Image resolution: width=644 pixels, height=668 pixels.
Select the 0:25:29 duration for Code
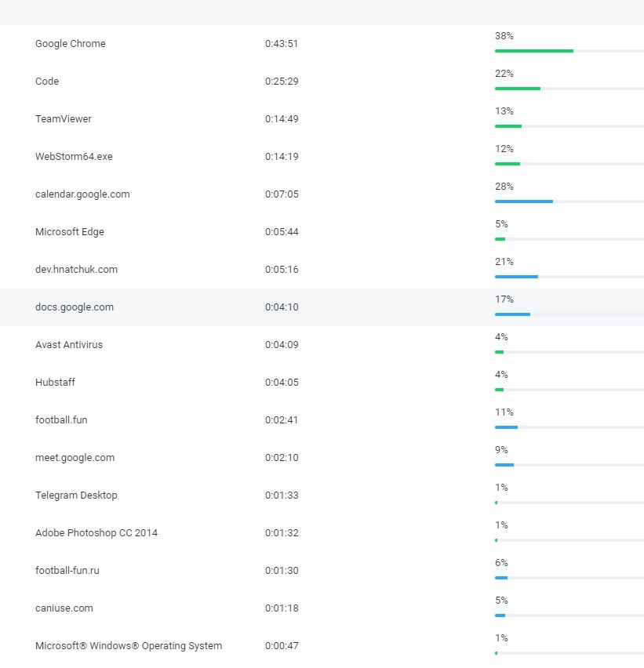(x=282, y=81)
